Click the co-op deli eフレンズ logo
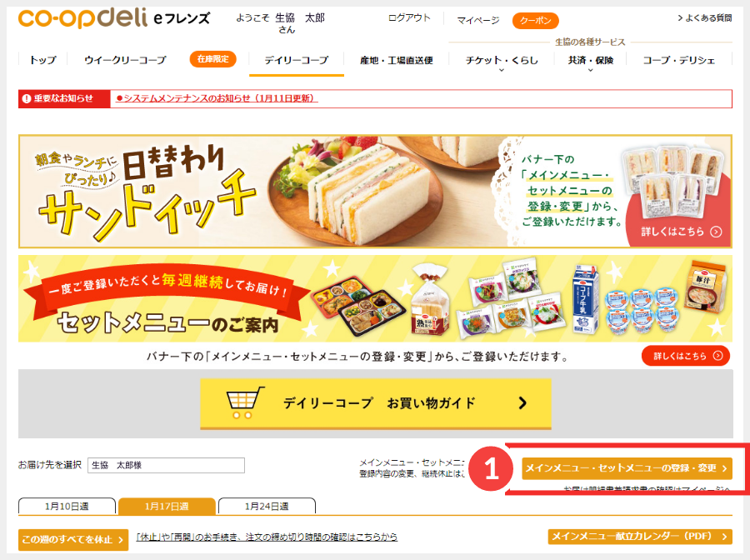Screen dimensions: 750x560 point(114,17)
